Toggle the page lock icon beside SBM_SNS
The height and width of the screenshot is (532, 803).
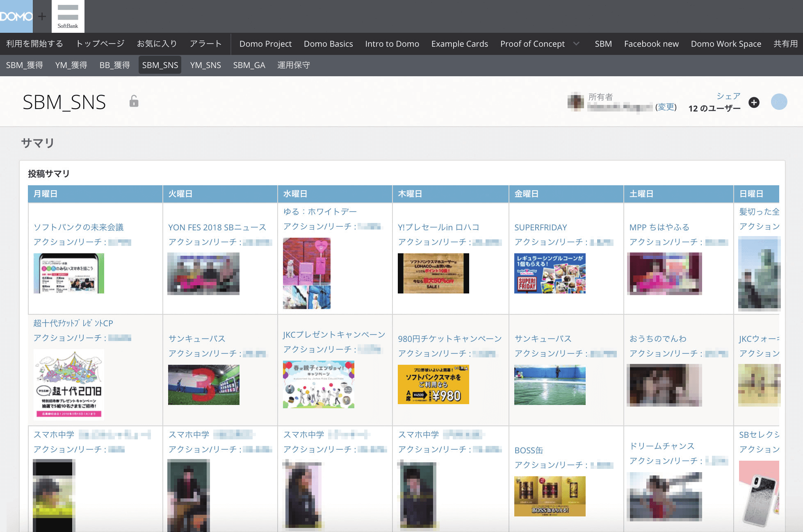[134, 101]
